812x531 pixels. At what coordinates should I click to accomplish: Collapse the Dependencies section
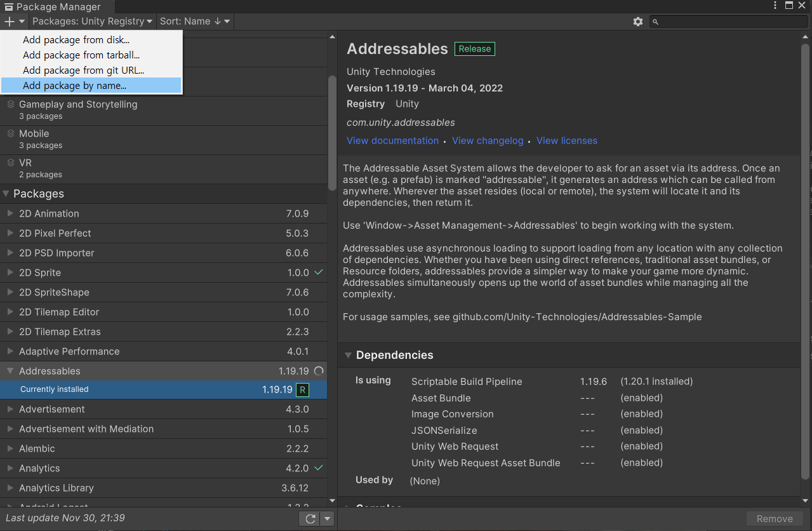[x=348, y=355]
